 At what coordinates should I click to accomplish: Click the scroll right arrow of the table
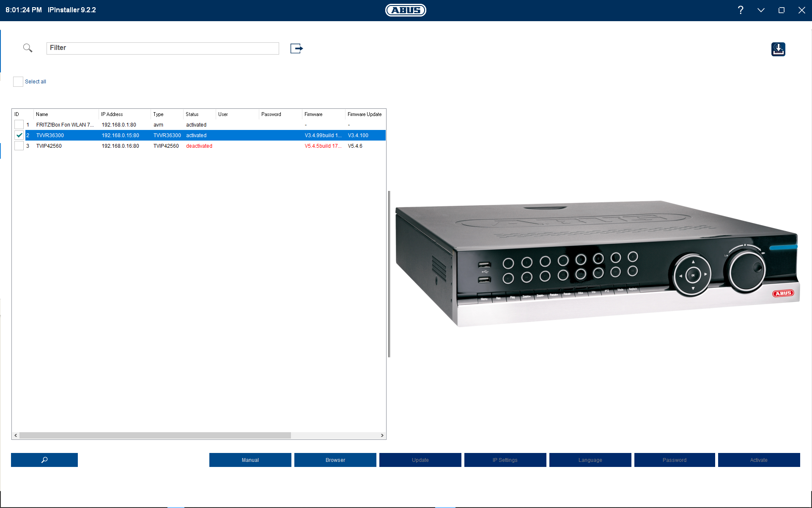coord(382,435)
